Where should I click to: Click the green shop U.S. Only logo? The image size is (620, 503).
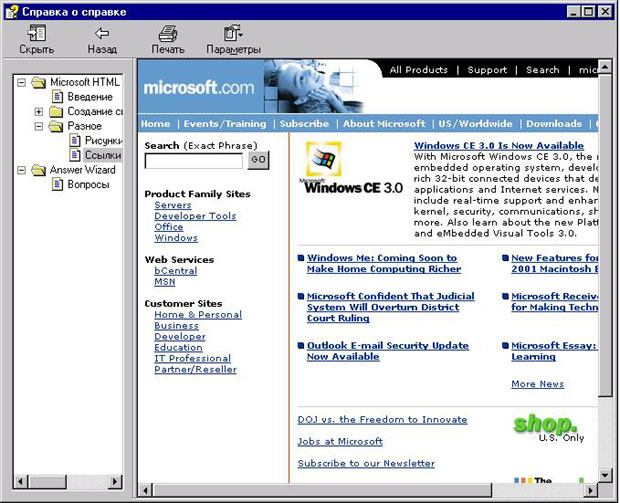[x=548, y=428]
